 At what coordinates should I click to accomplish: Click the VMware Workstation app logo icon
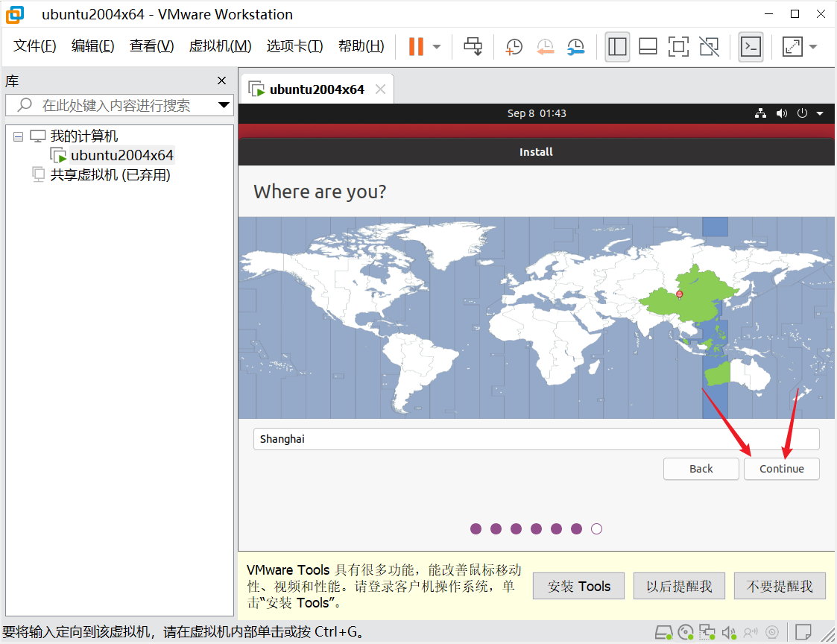pyautogui.click(x=16, y=14)
